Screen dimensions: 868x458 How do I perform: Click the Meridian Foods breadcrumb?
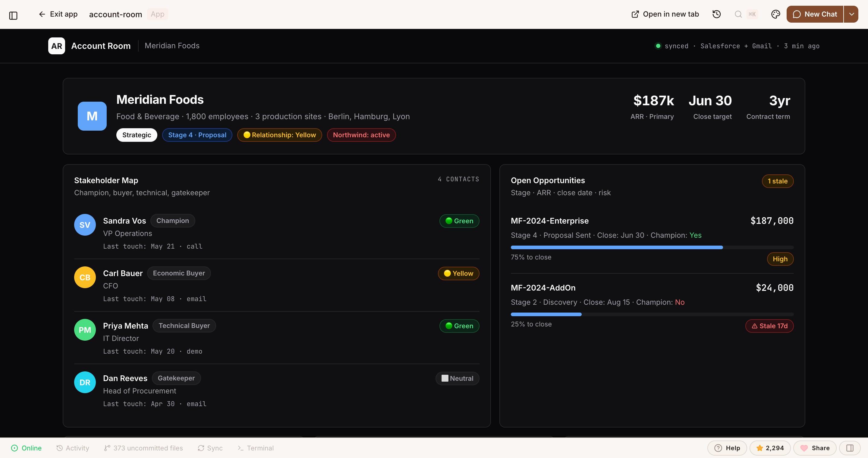[172, 46]
